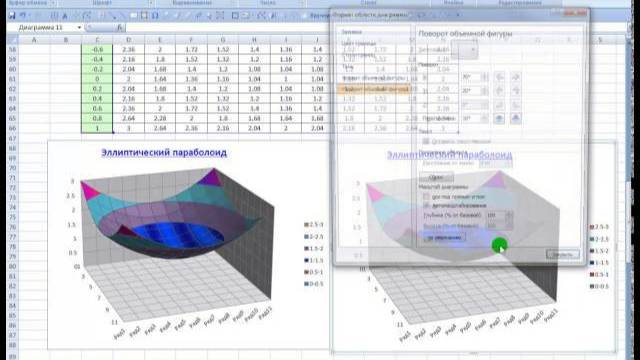
Task: Click legend entry 0-0.5 of chart behind dialog
Action: click(x=599, y=286)
